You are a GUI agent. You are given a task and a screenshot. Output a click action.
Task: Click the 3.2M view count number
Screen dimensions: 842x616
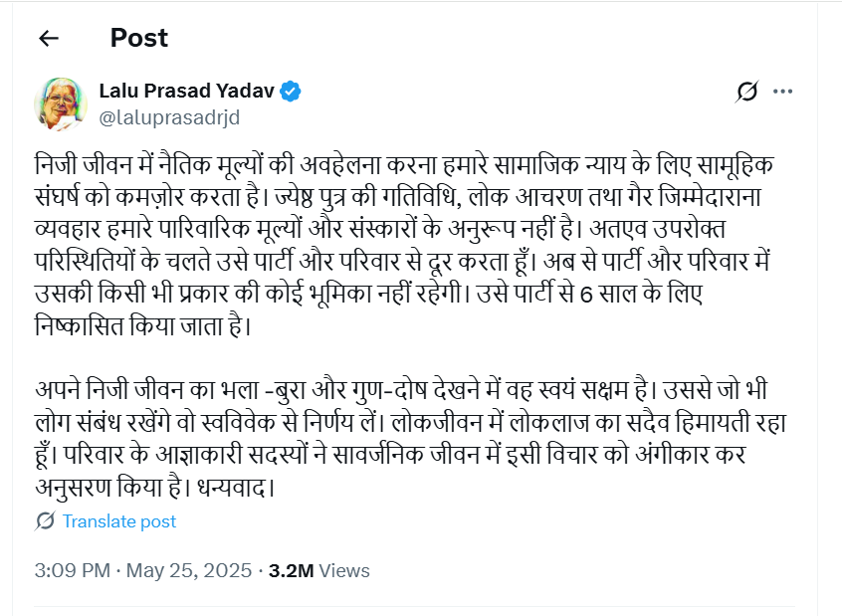[292, 571]
